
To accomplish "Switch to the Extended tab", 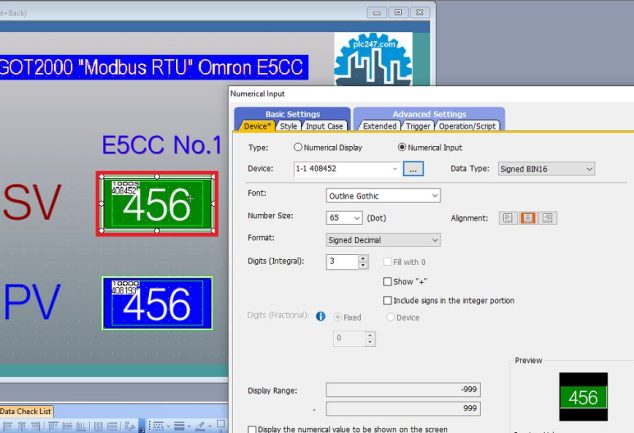I will point(379,126).
